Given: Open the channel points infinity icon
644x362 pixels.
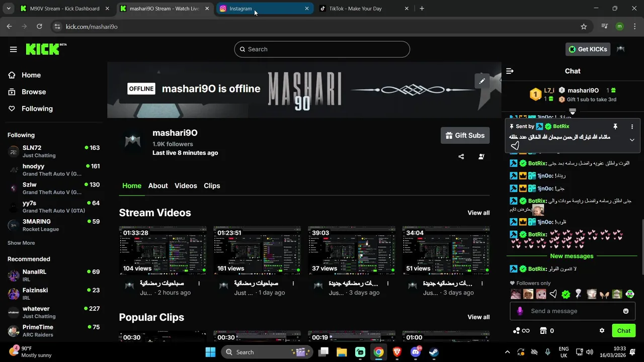Looking at the screenshot, I should click(521, 331).
